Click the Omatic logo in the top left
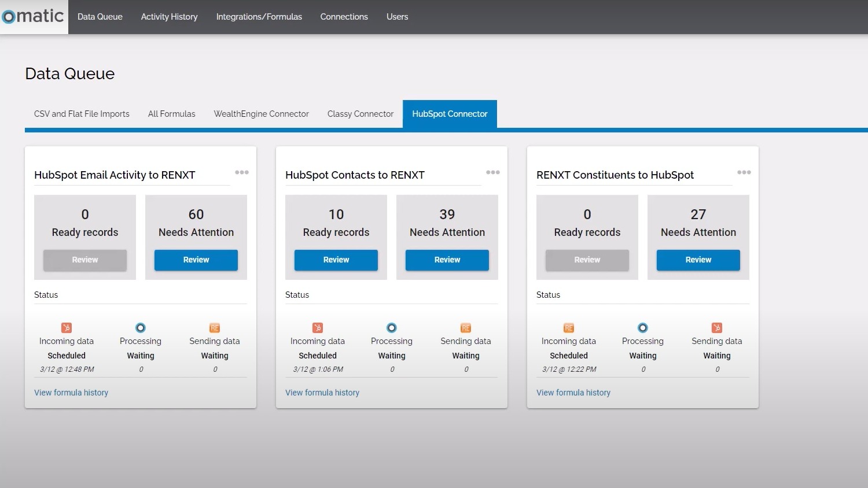 pyautogui.click(x=32, y=17)
